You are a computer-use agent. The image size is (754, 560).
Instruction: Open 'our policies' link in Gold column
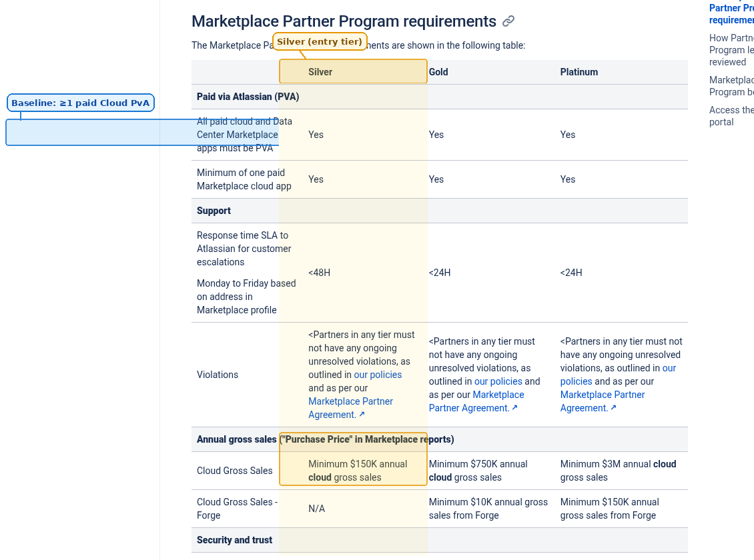(498, 381)
